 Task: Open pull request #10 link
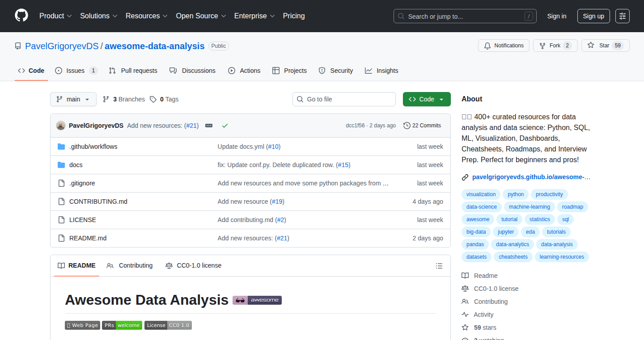(x=273, y=147)
